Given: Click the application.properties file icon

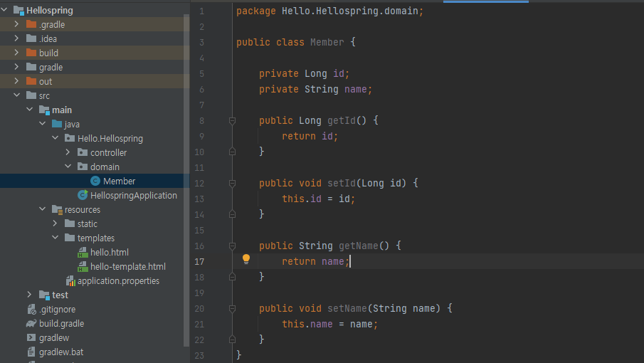Looking at the screenshot, I should click(70, 281).
